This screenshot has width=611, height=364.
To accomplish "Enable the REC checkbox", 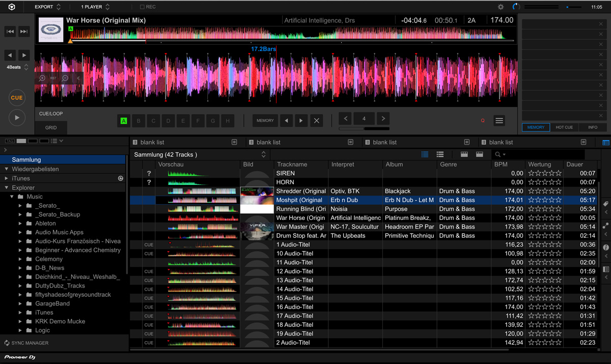I will 143,7.
